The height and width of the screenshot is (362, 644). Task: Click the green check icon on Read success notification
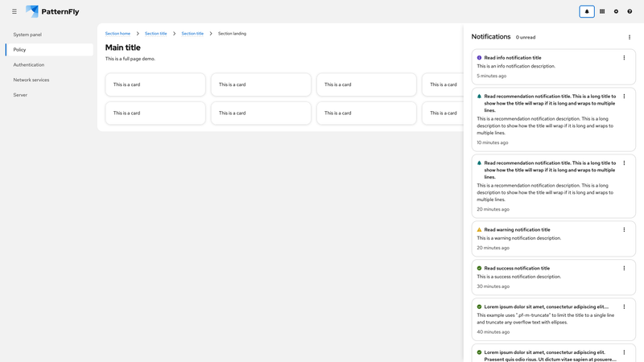coord(479,269)
